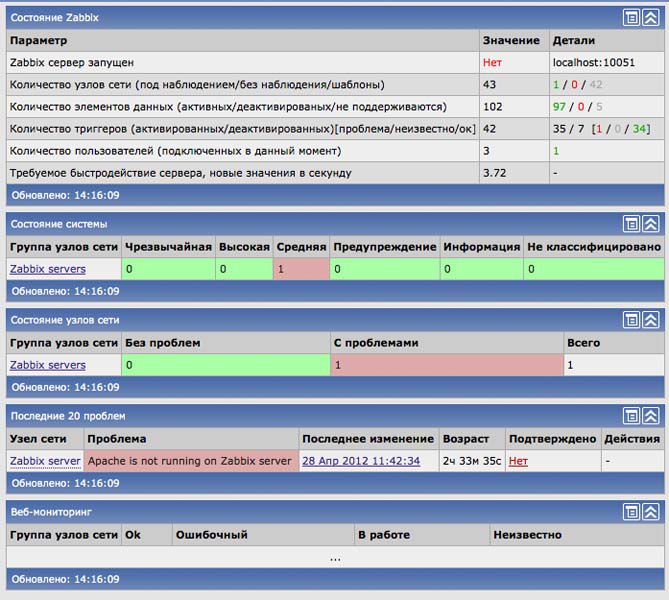This screenshot has width=669, height=600.
Task: Collapse the Состояние узлов сети widget
Action: 651,320
